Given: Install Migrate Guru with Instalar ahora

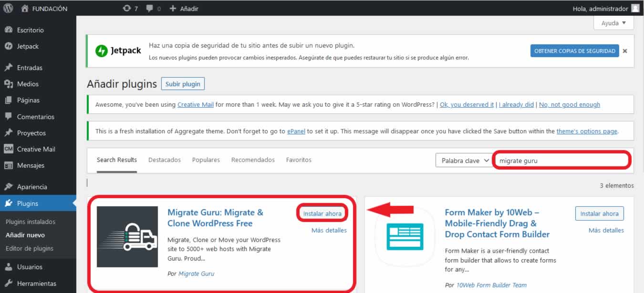Looking at the screenshot, I should [x=322, y=213].
